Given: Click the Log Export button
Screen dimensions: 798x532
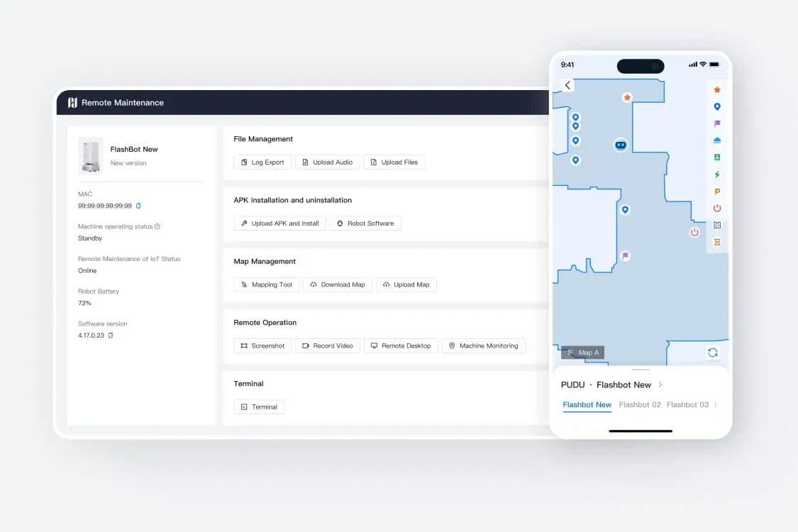Looking at the screenshot, I should 262,162.
